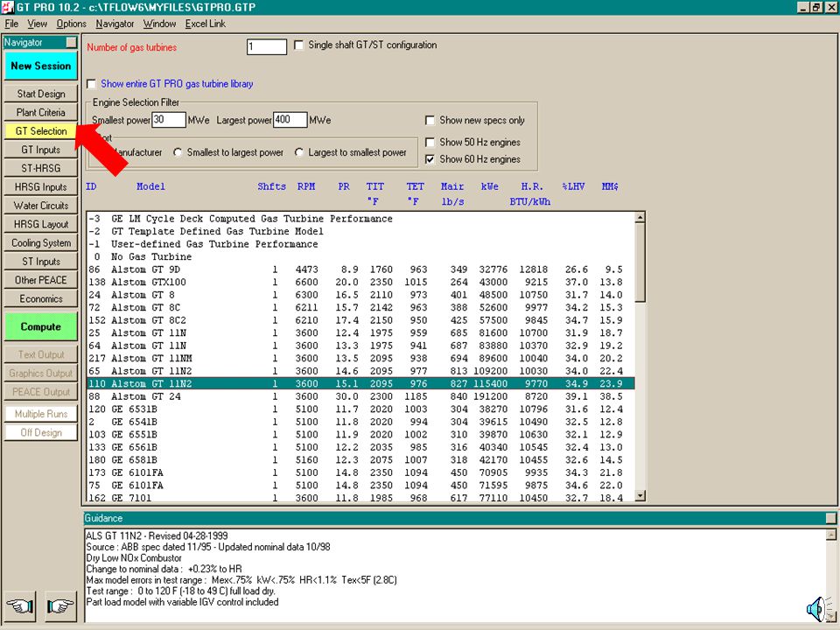840x630 pixels.
Task: Select GE 6531B turbine row
Action: click(x=360, y=409)
